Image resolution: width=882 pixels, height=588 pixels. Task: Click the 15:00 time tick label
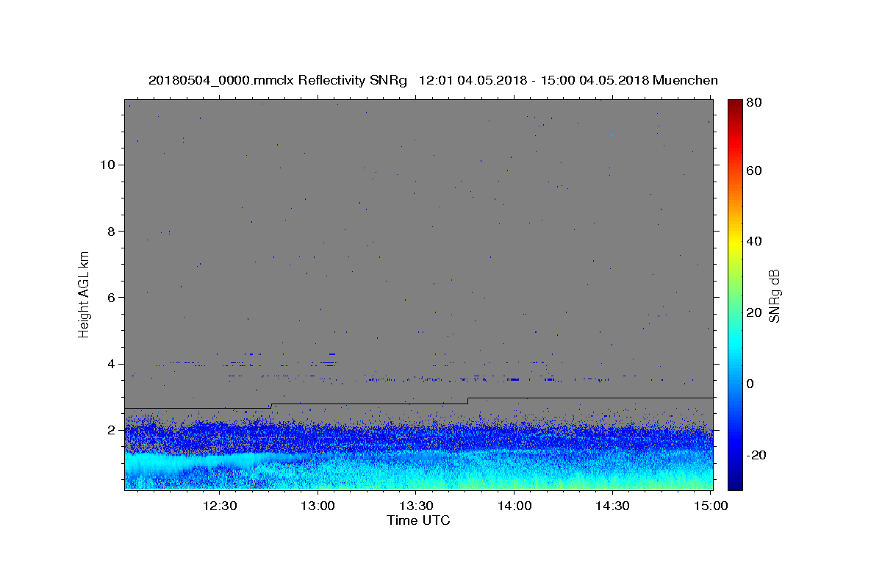point(710,506)
